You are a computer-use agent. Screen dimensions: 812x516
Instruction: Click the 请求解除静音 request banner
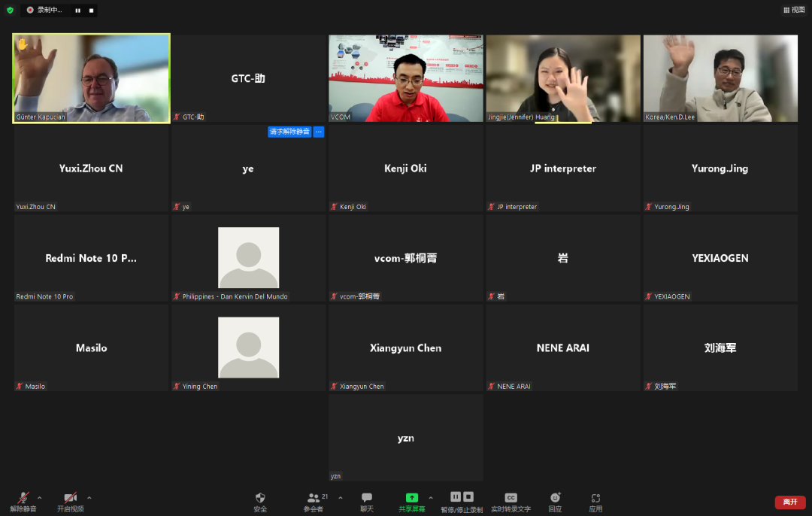click(289, 132)
